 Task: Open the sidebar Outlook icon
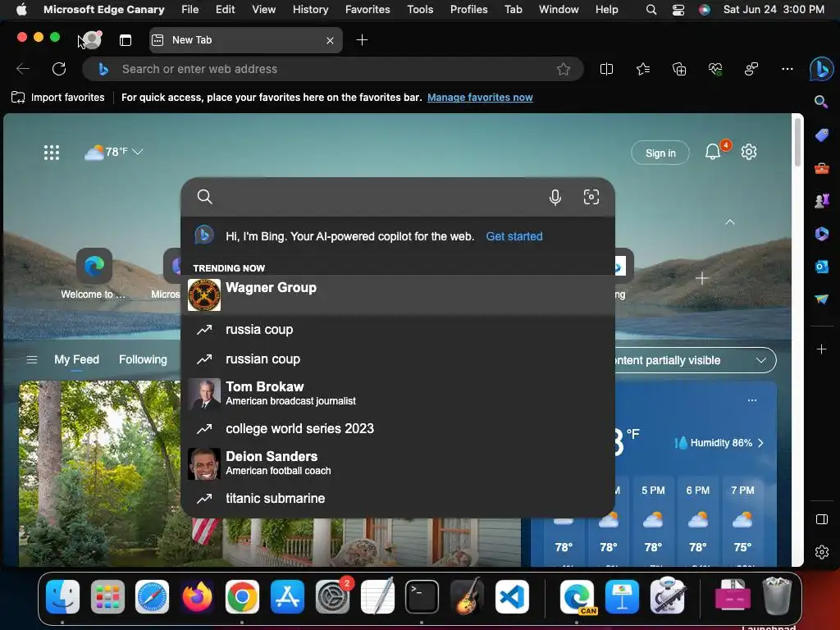(x=821, y=267)
